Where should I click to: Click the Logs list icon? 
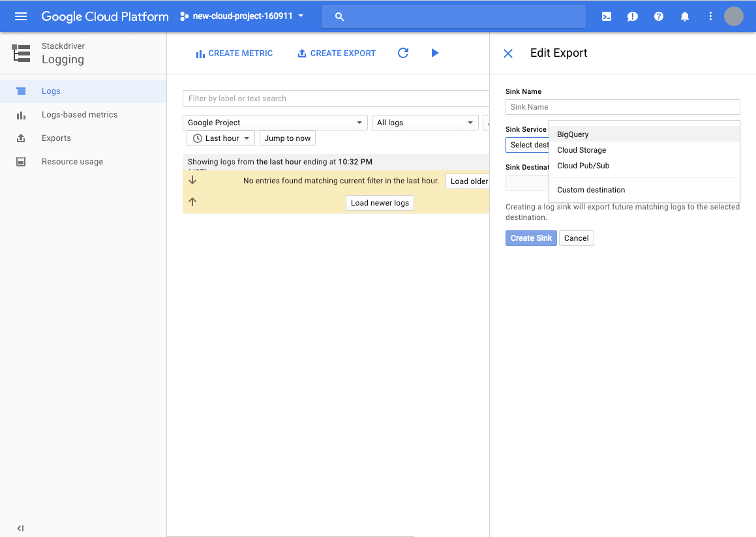(21, 91)
